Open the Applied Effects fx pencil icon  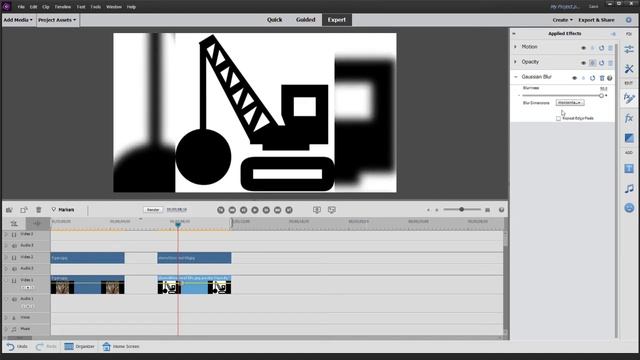[x=629, y=98]
